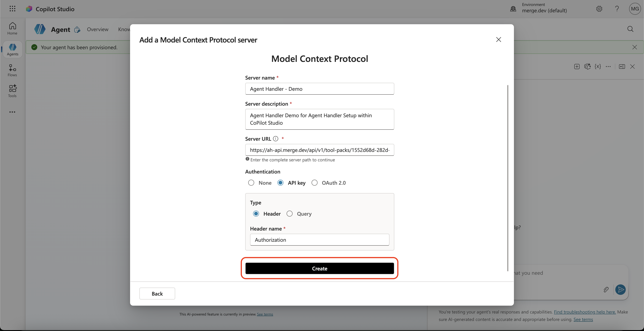Image resolution: width=644 pixels, height=331 pixels.
Task: Open Find troubleshooting help here link
Action: tap(585, 312)
